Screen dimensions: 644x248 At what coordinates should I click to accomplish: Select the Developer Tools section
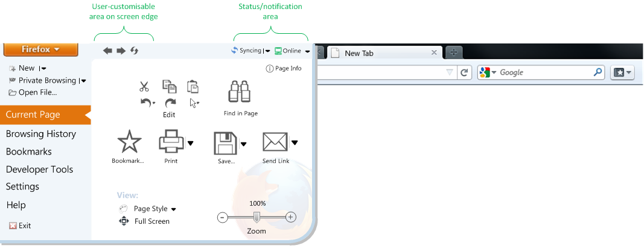tap(39, 169)
